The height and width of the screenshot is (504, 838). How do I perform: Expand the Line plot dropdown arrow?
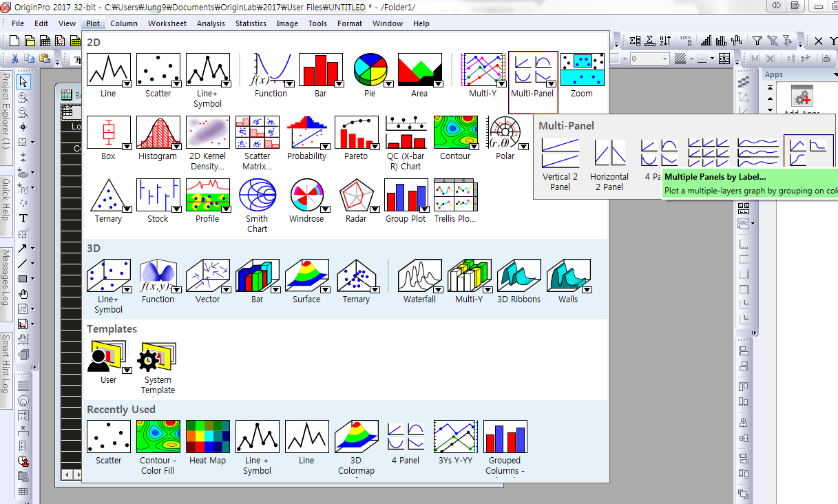click(127, 83)
